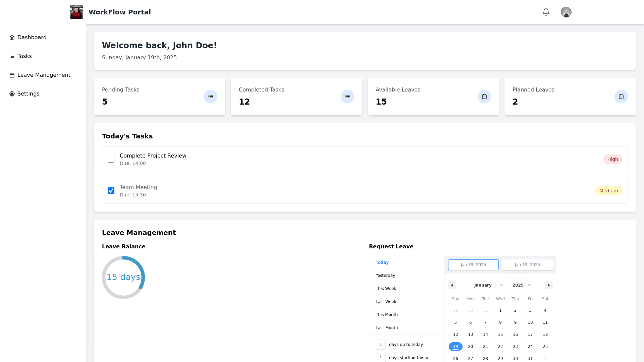Select Last Month range preset
Image resolution: width=644 pixels, height=362 pixels.
coord(386,328)
